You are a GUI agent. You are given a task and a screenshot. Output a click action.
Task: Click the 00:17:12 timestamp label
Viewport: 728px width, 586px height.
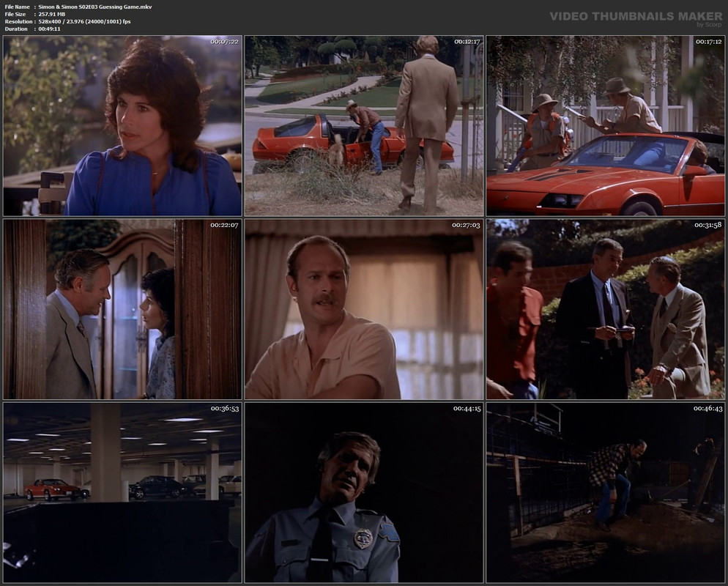(708, 42)
